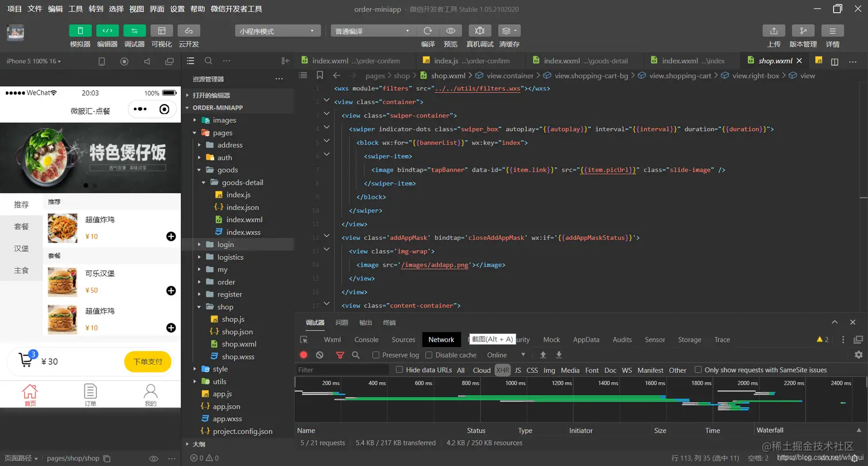This screenshot has width=868, height=466.
Task: Click the Preview (预览) eye icon
Action: tap(451, 31)
